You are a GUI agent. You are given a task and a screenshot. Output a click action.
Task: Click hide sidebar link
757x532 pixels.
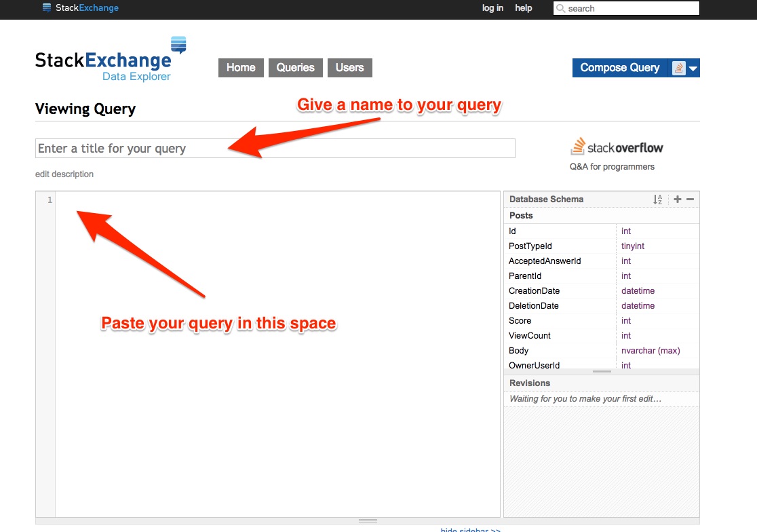tap(471, 529)
